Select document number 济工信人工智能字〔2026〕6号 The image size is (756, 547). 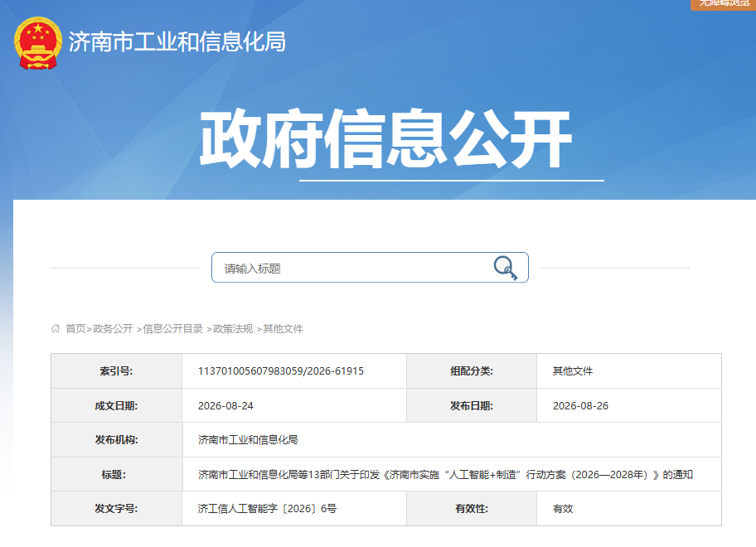click(x=267, y=508)
